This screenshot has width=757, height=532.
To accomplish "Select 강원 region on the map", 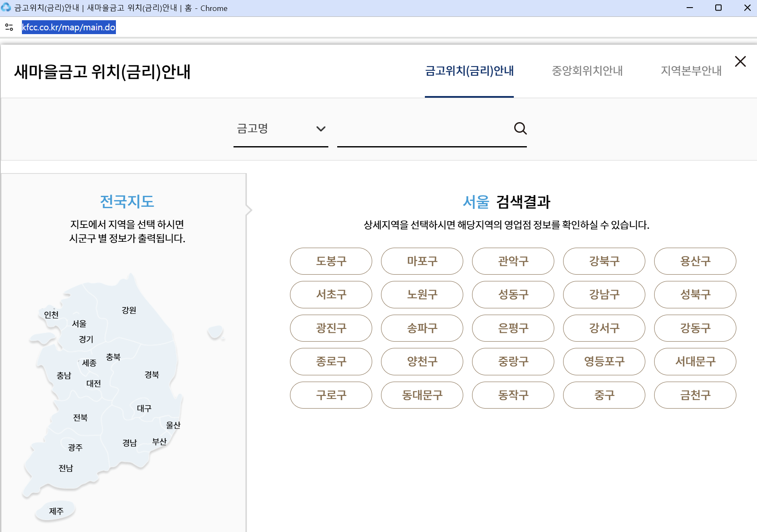I will click(129, 310).
